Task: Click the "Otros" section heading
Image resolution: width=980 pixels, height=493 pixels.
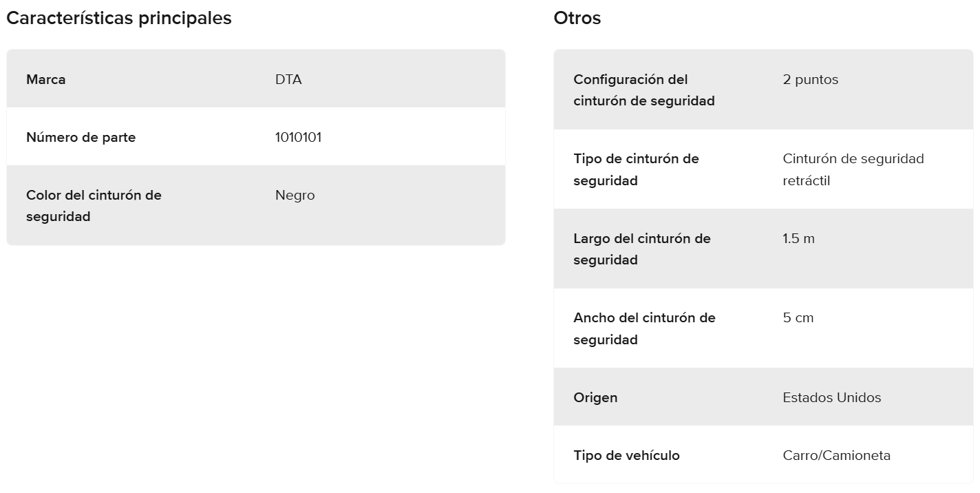Action: coord(577,19)
